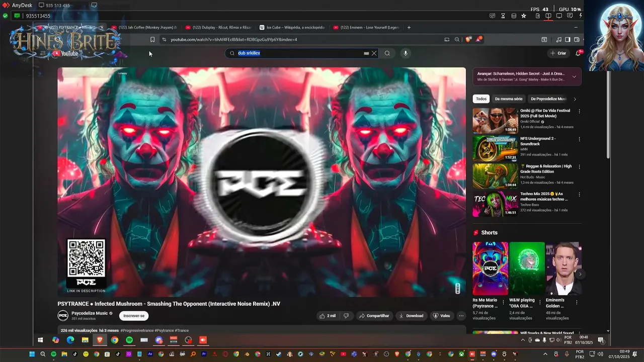Screen dimensions: 644x362
Task: Open Spotify from the remote taskbar
Action: click(x=129, y=340)
